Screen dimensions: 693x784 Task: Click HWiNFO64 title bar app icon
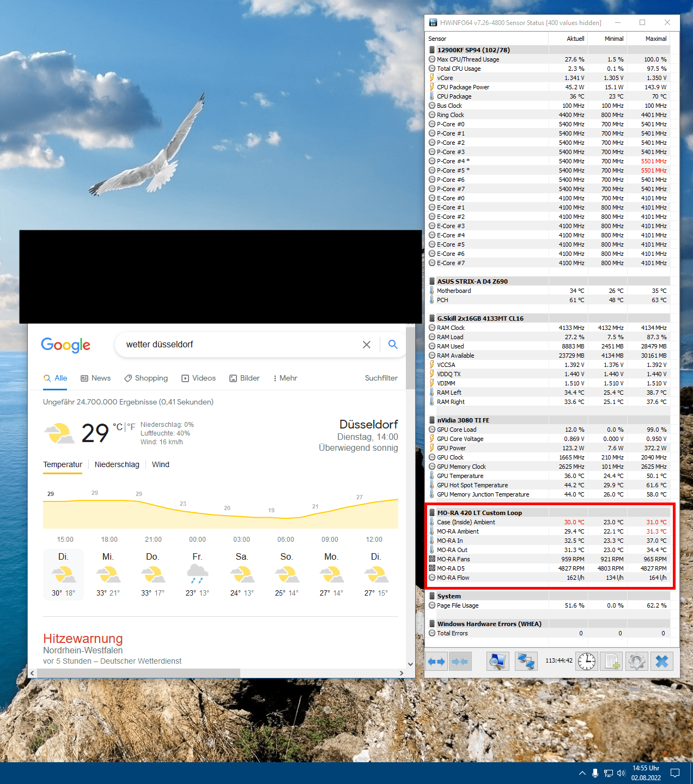pyautogui.click(x=433, y=23)
